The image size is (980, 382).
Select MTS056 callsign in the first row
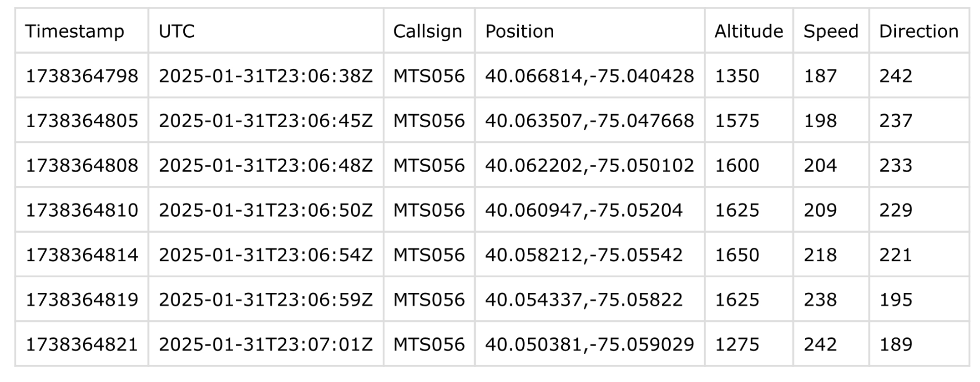tap(429, 76)
